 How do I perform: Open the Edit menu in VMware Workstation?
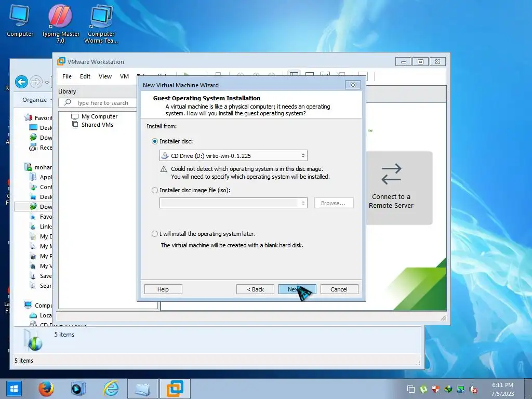[85, 76]
